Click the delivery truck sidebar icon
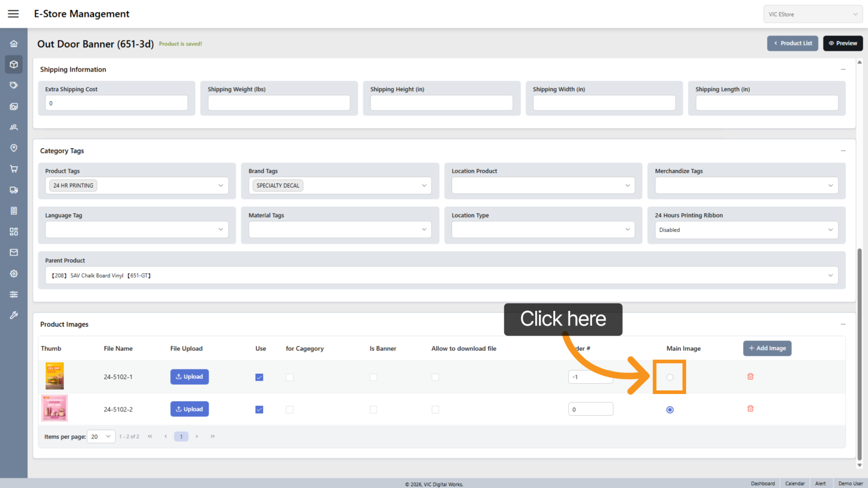 point(14,190)
